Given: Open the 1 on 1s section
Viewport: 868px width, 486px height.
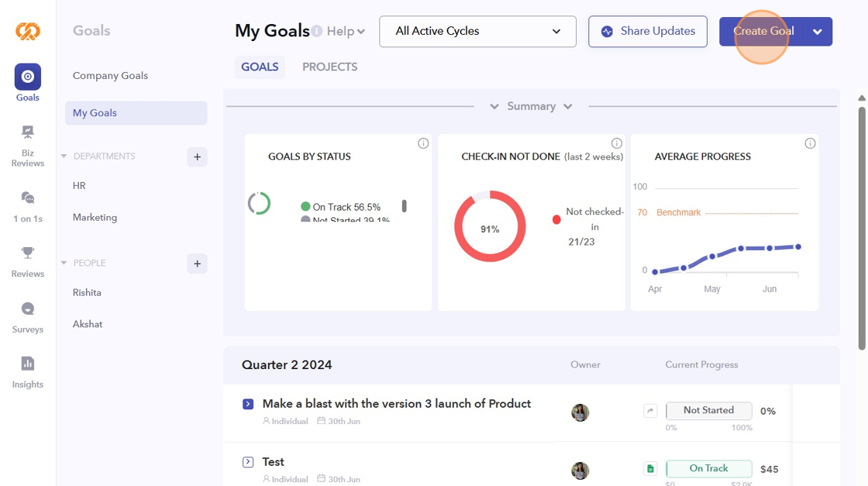Looking at the screenshot, I should point(28,205).
